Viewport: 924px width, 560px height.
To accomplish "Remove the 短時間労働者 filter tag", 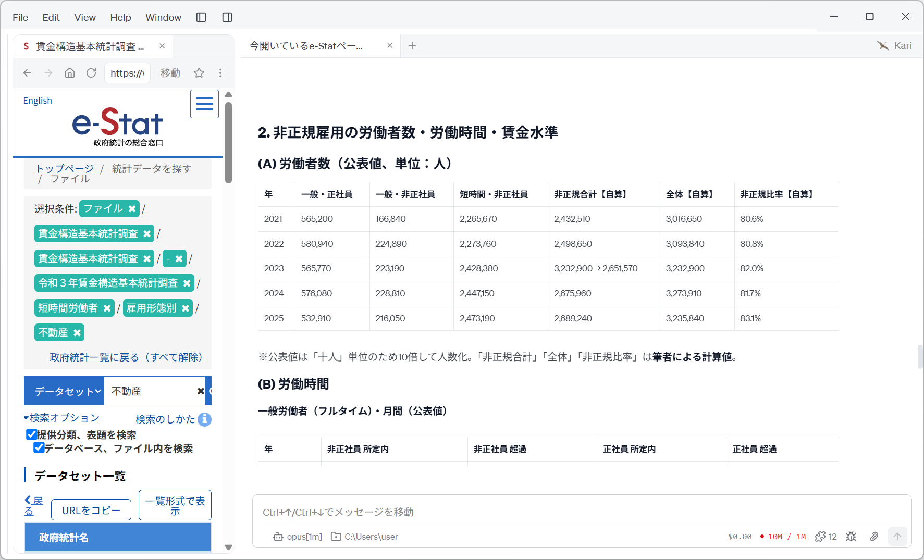I will (107, 308).
